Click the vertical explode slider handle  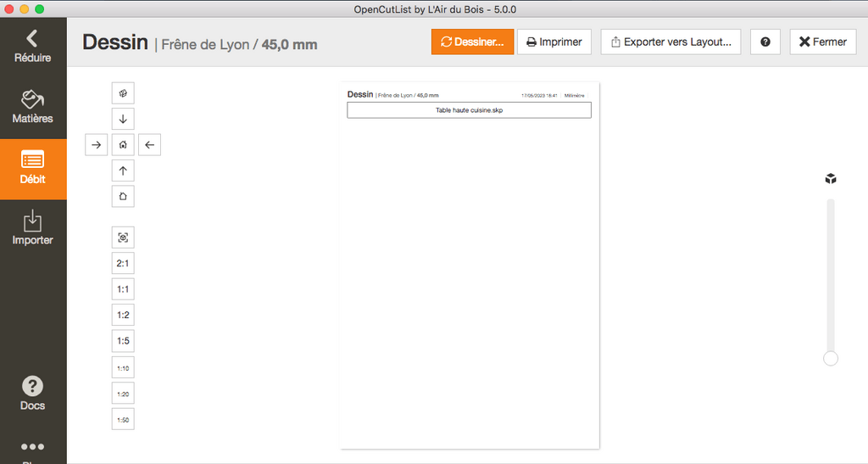831,358
